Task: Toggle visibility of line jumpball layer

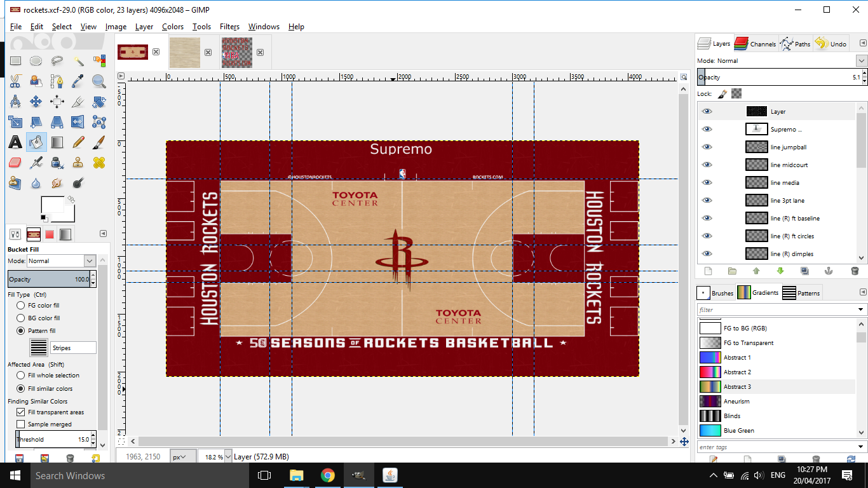Action: 707,147
